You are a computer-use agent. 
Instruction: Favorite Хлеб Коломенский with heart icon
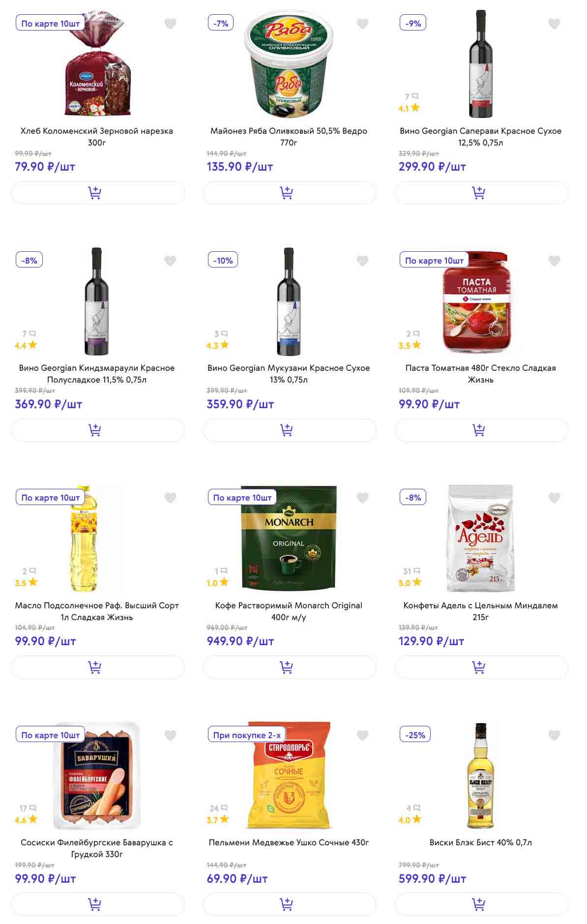coord(170,24)
